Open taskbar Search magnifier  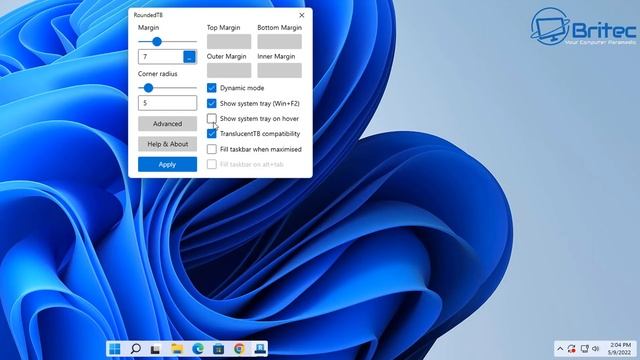tap(136, 349)
